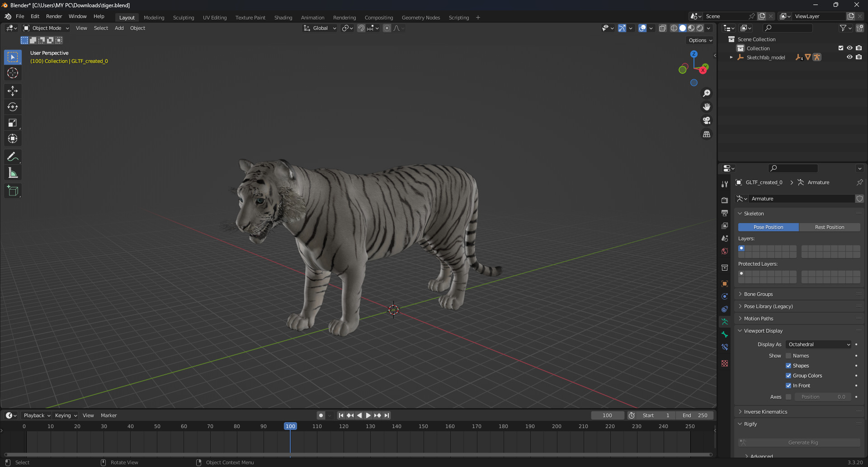
Task: Click the End 250 frame field
Action: tap(694, 415)
